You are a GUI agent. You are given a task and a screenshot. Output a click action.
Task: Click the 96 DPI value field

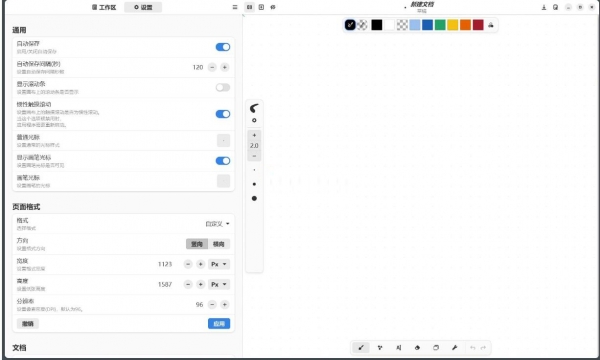click(199, 305)
